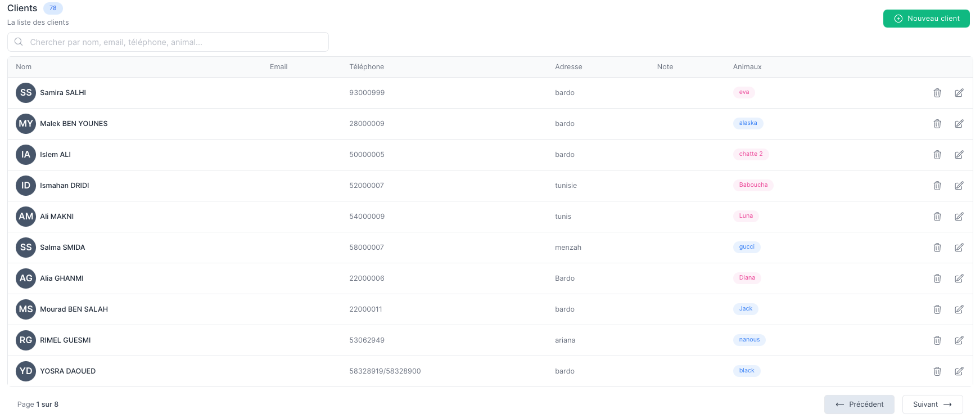Click the address menzah

coord(568,248)
